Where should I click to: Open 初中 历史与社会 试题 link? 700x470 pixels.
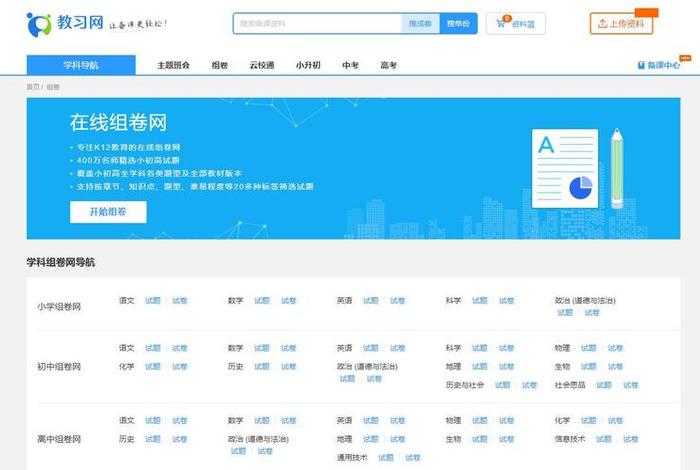point(503,385)
